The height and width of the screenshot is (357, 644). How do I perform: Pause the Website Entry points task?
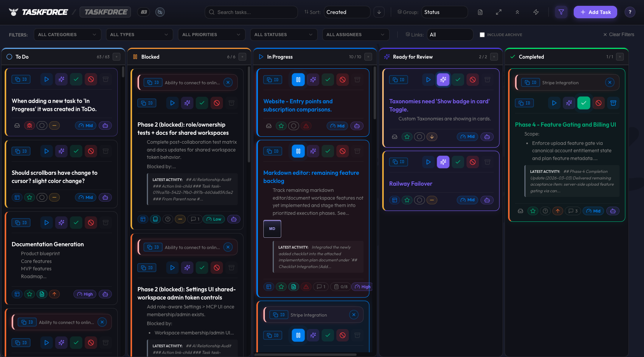pyautogui.click(x=298, y=79)
